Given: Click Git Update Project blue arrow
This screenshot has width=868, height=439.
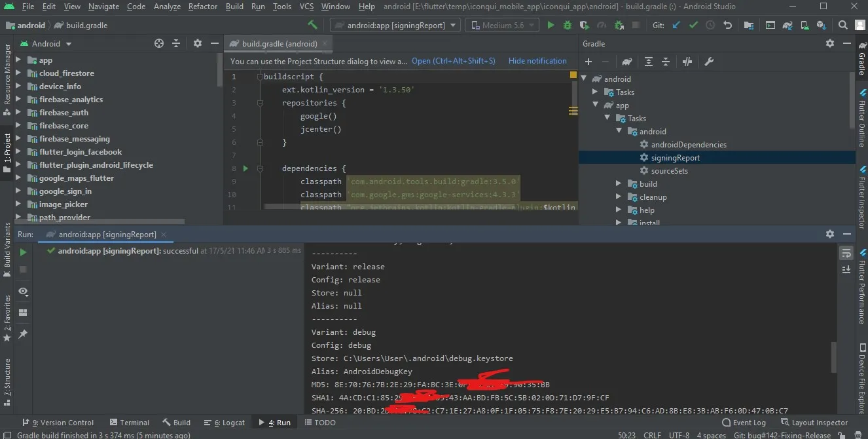Looking at the screenshot, I should [676, 25].
